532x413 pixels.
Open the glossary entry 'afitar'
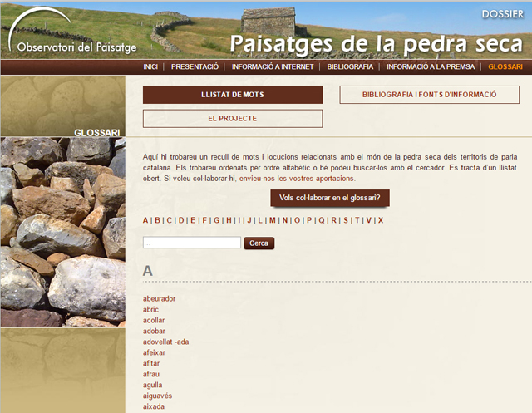tap(151, 363)
